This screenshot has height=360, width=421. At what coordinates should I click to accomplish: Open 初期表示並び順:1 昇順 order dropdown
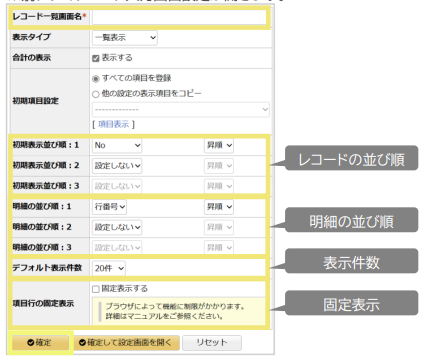point(219,145)
